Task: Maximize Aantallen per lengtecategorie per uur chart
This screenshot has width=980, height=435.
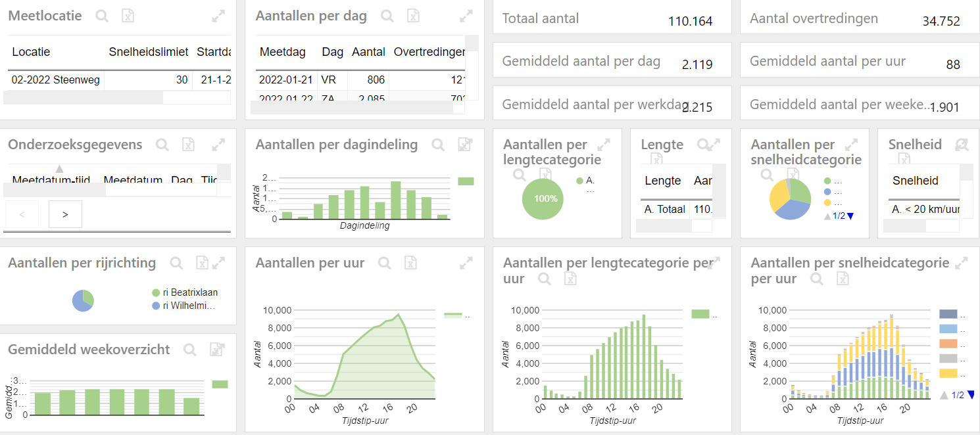Action: click(714, 263)
